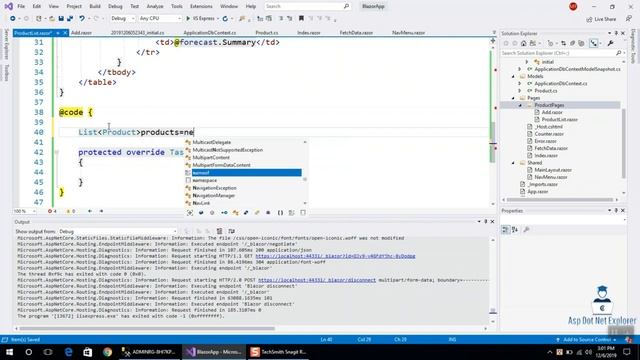Switch to the Add.razor tab
Viewport: 640px width, 360px height.
(81, 33)
